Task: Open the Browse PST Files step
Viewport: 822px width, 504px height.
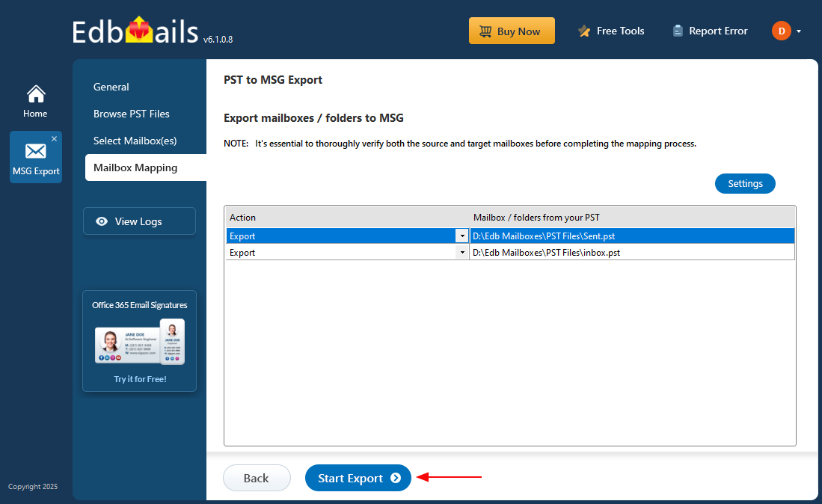Action: [x=132, y=114]
